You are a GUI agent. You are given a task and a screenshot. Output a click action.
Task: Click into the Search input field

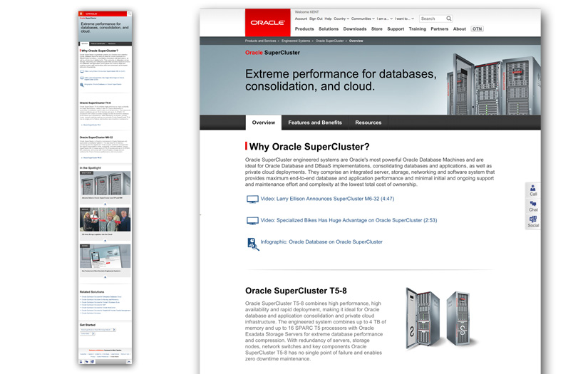click(x=431, y=19)
